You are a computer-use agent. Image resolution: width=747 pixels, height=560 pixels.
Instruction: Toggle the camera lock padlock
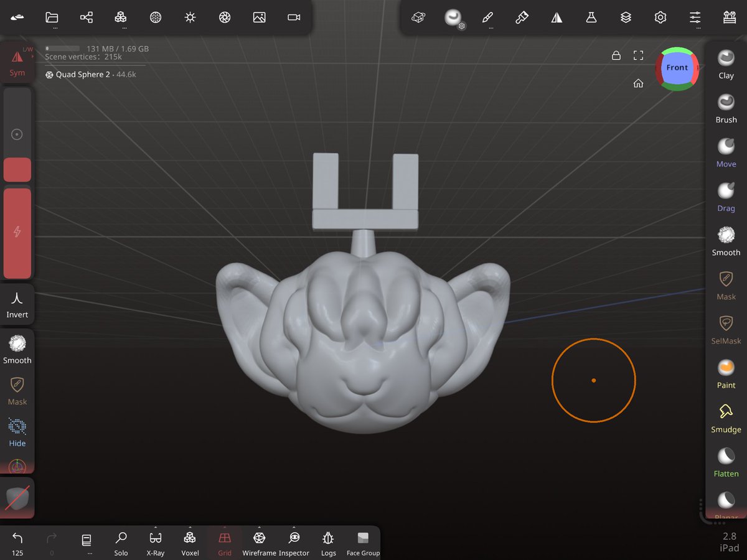(x=616, y=55)
